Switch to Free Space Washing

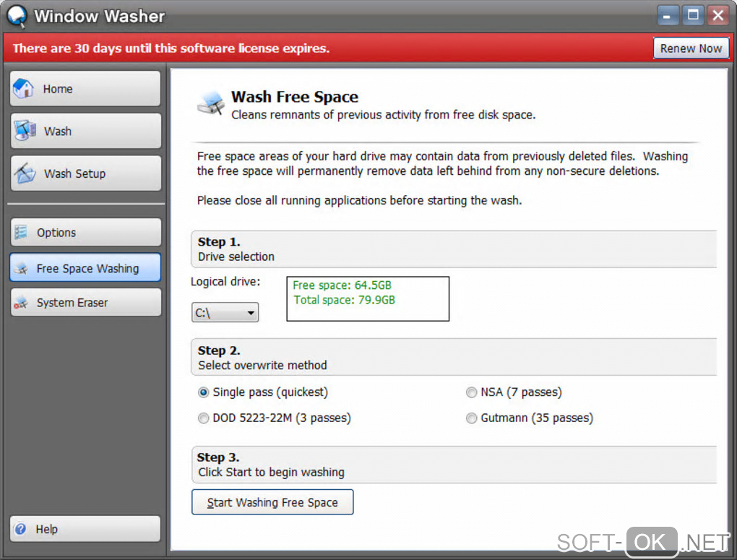point(85,267)
